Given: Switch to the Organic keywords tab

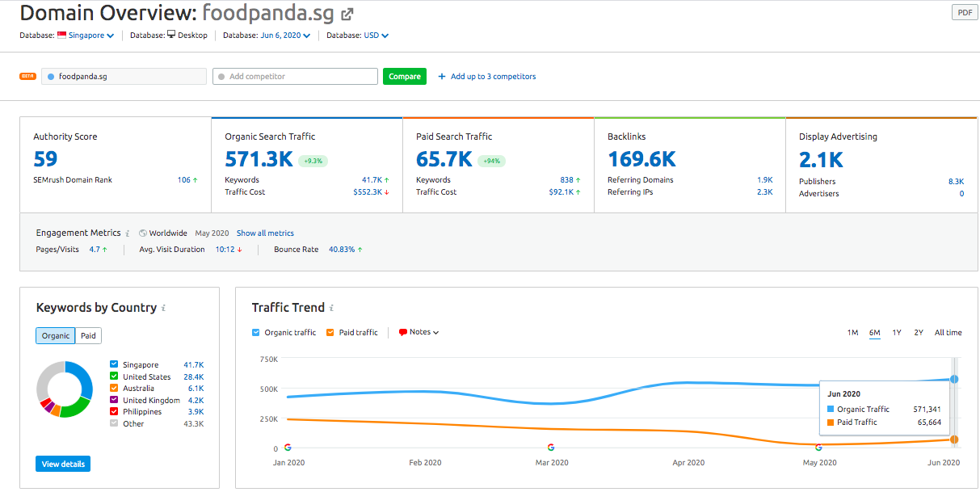Looking at the screenshot, I should coord(56,336).
